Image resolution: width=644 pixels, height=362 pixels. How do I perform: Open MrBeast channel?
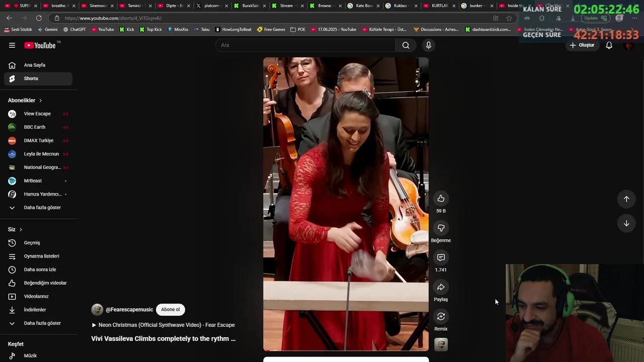pyautogui.click(x=38, y=180)
